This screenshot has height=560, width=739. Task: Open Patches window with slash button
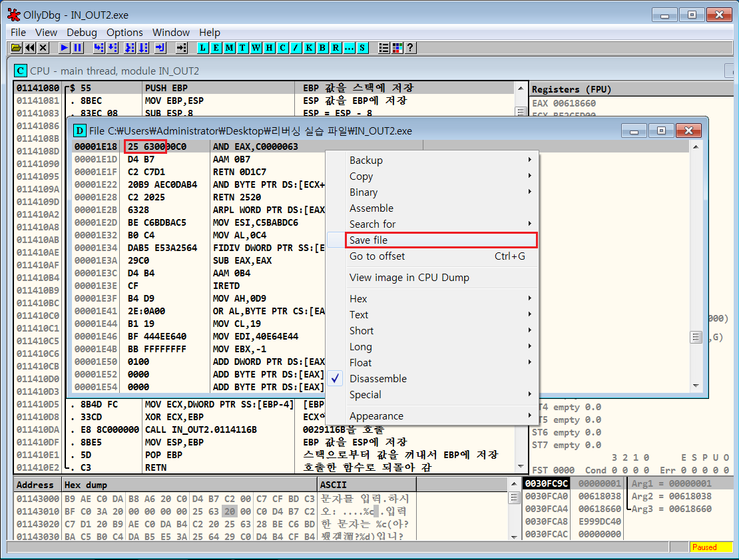(296, 47)
